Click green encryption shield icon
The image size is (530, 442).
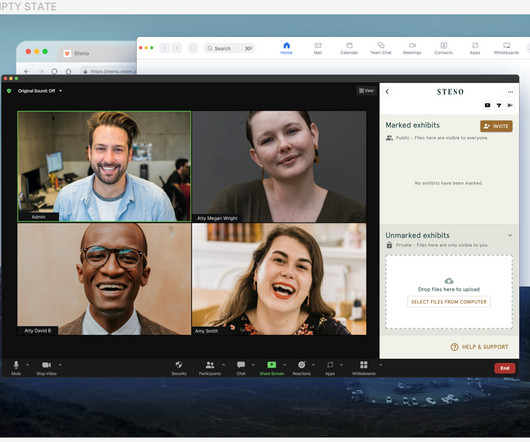tap(9, 91)
